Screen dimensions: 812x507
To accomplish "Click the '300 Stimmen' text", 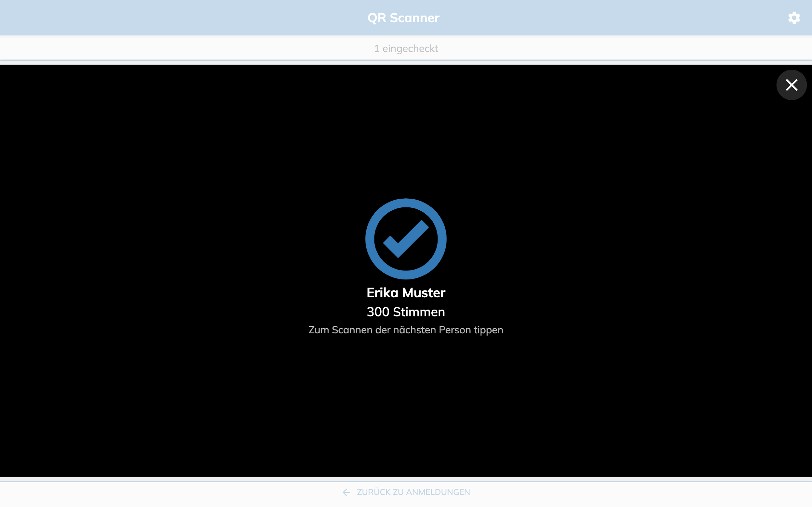I will [x=406, y=312].
